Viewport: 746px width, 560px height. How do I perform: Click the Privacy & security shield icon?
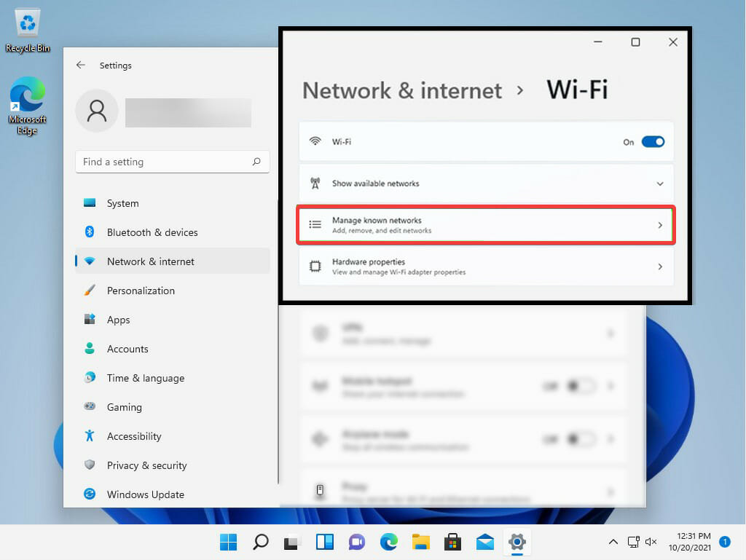point(90,465)
